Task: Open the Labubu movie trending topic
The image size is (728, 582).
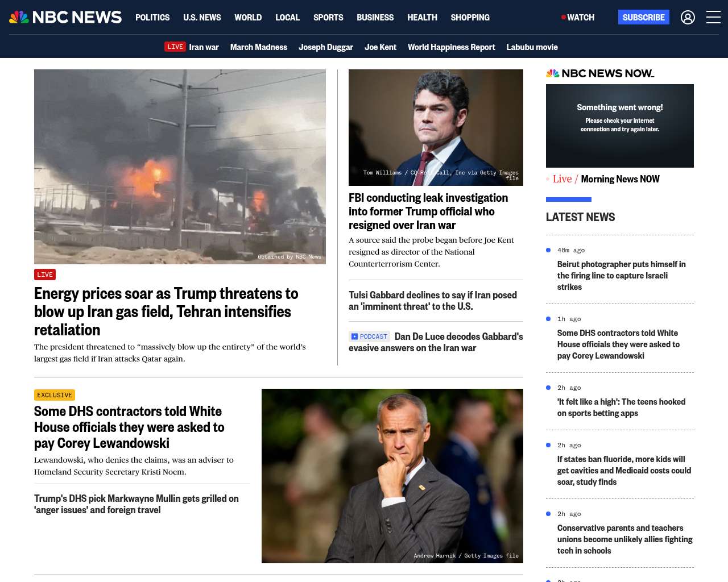Action: [532, 47]
